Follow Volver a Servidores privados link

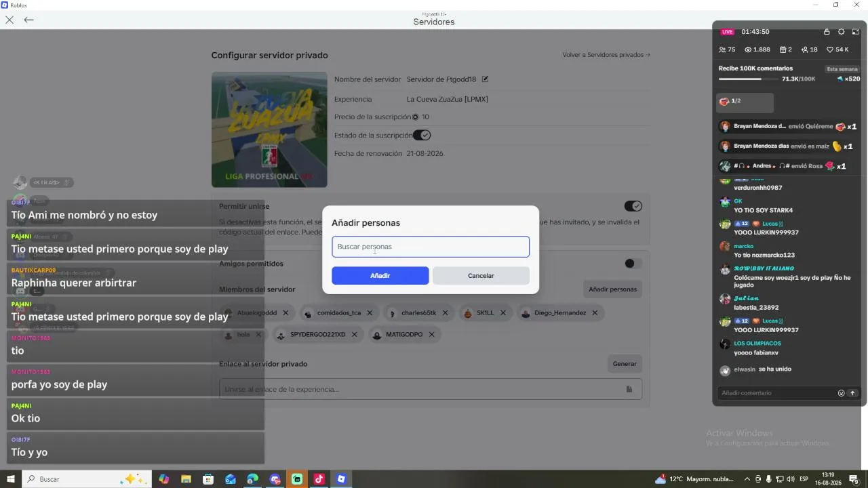[606, 55]
